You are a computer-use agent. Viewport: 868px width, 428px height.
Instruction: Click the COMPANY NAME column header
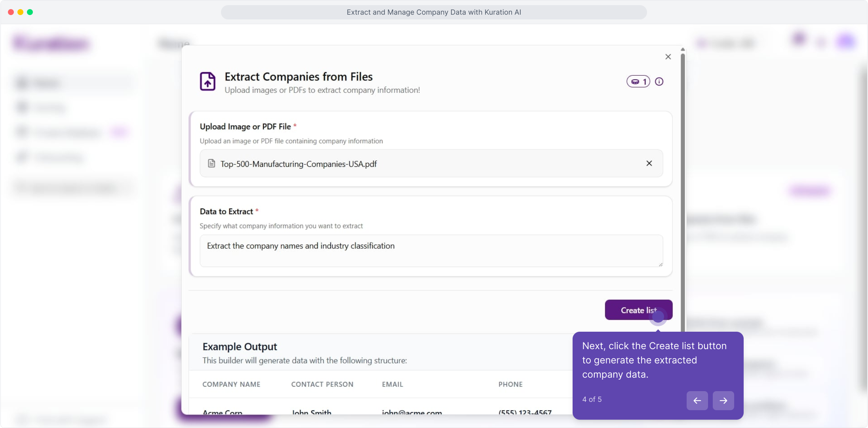click(231, 384)
